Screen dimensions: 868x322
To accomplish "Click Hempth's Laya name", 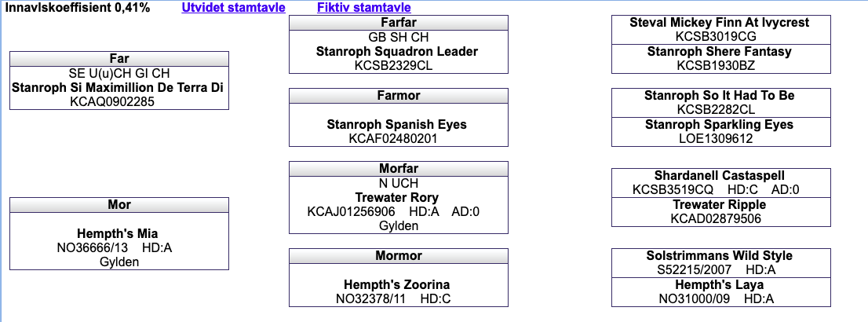I will tap(720, 285).
